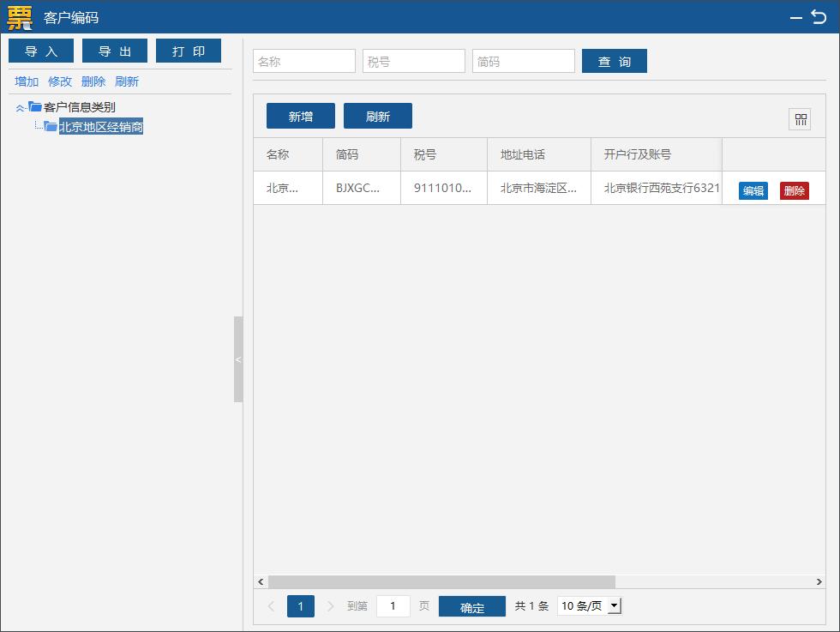点击查询按钮执行搜索

tap(615, 61)
